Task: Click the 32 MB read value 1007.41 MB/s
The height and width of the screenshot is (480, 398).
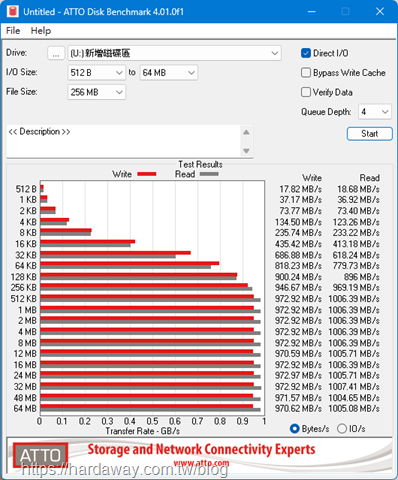Action: 354,387
